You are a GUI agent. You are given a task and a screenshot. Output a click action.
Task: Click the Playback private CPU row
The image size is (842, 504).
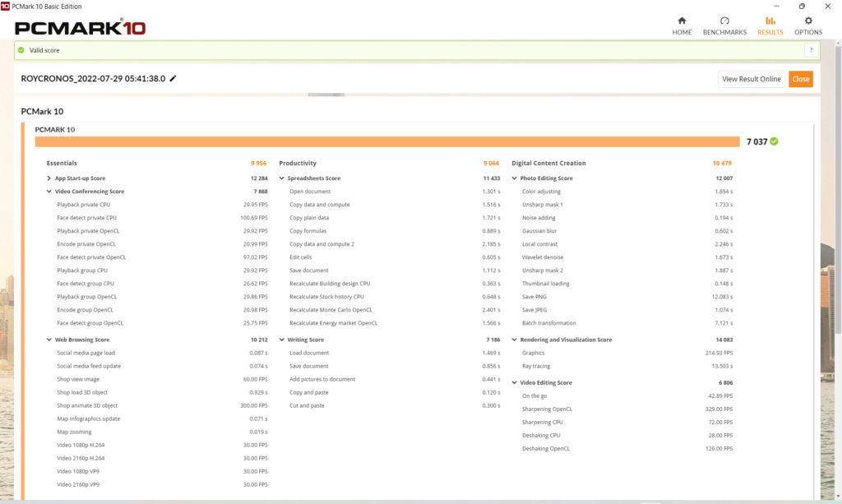click(162, 205)
